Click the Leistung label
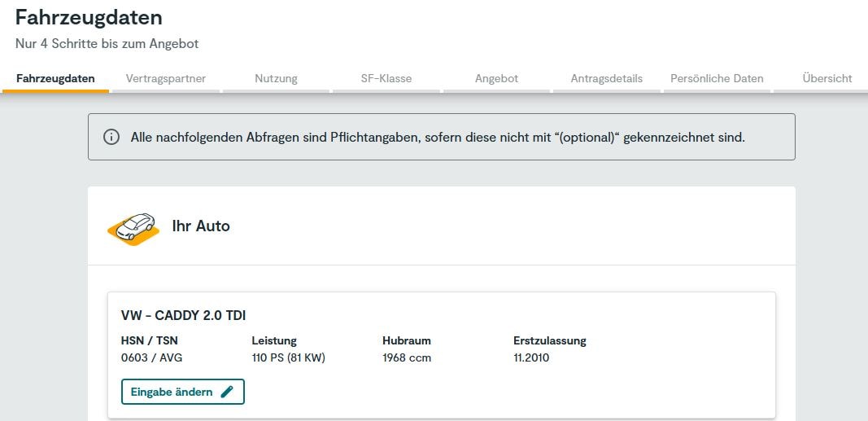 coord(274,340)
